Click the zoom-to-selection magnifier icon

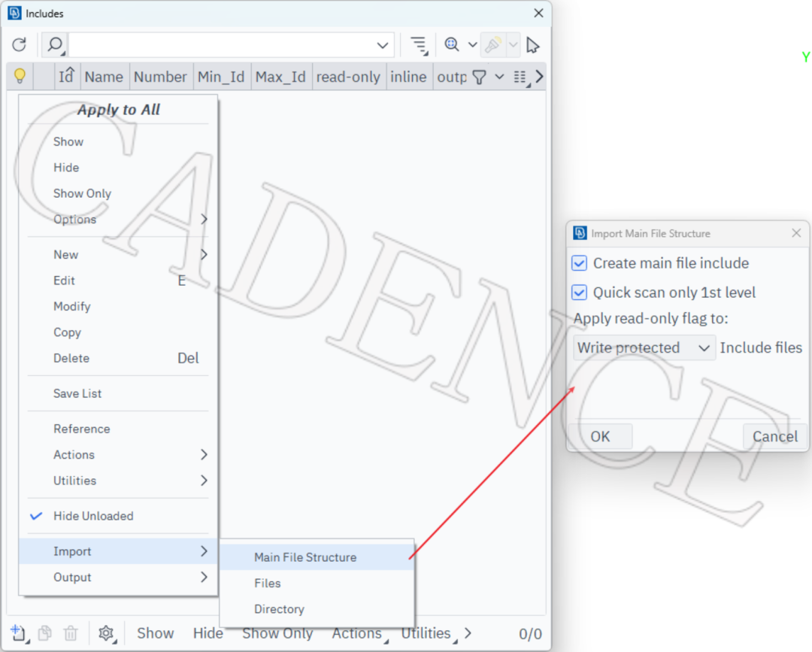point(452,45)
